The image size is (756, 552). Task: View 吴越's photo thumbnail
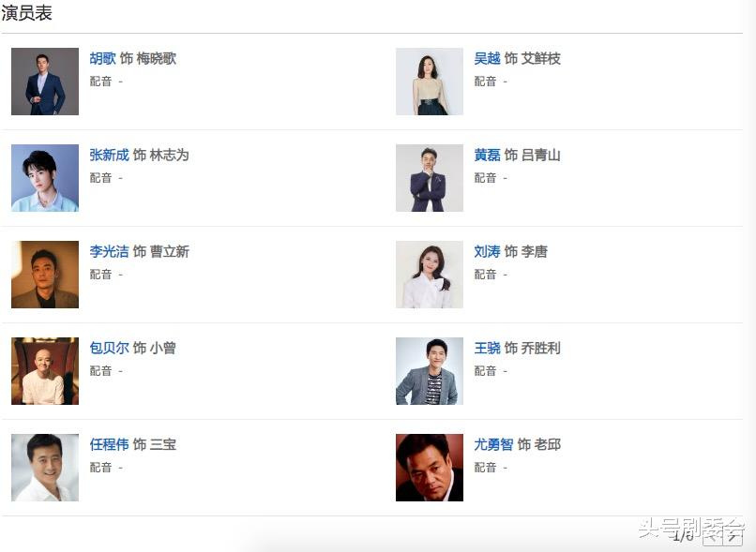point(429,82)
